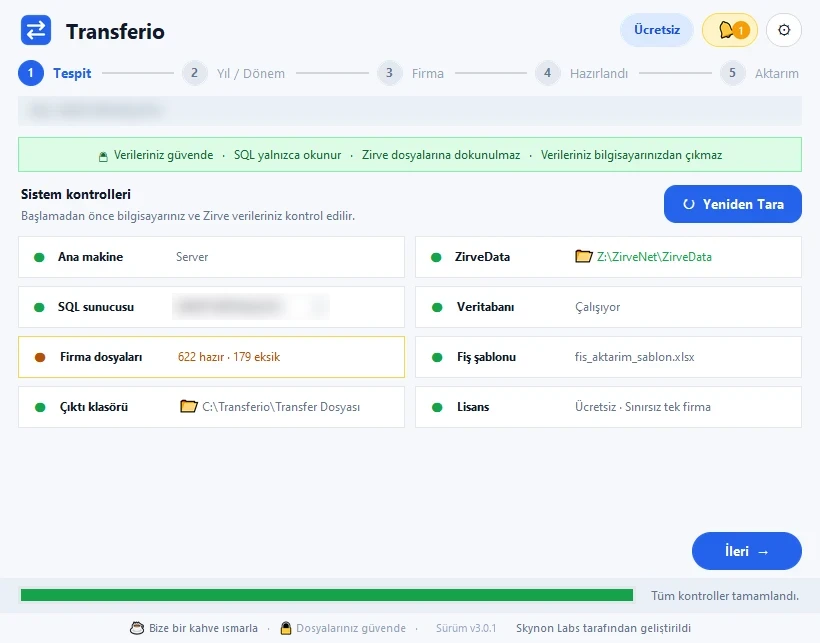The image size is (820, 643).
Task: Click the "SQL yalnızca okunur" banner text
Action: (x=287, y=155)
